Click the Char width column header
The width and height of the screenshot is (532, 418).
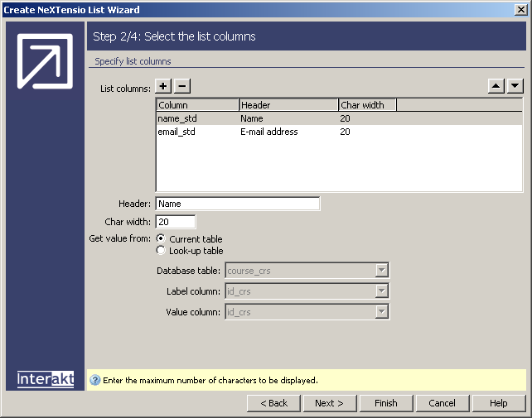click(366, 105)
